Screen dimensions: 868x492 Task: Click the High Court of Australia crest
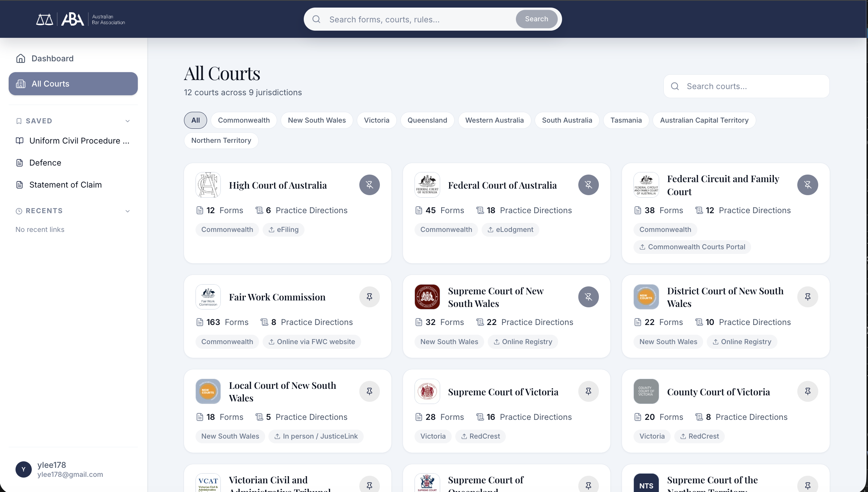click(208, 185)
